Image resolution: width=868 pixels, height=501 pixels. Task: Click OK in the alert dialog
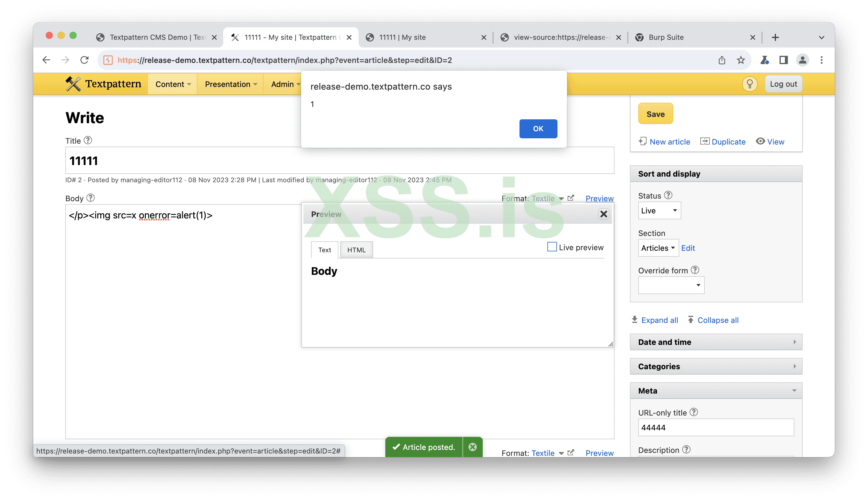538,129
